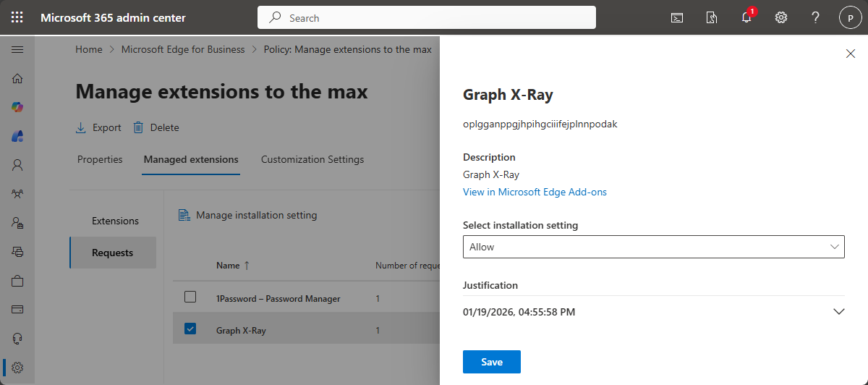Open the installation setting dropdown showing Allow
This screenshot has height=385, width=868.
pyautogui.click(x=653, y=247)
